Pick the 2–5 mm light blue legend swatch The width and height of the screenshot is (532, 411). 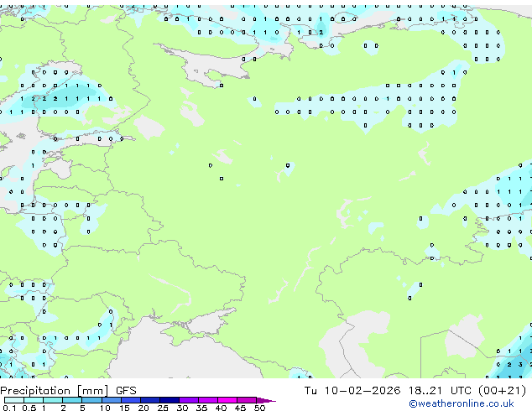tap(72, 400)
